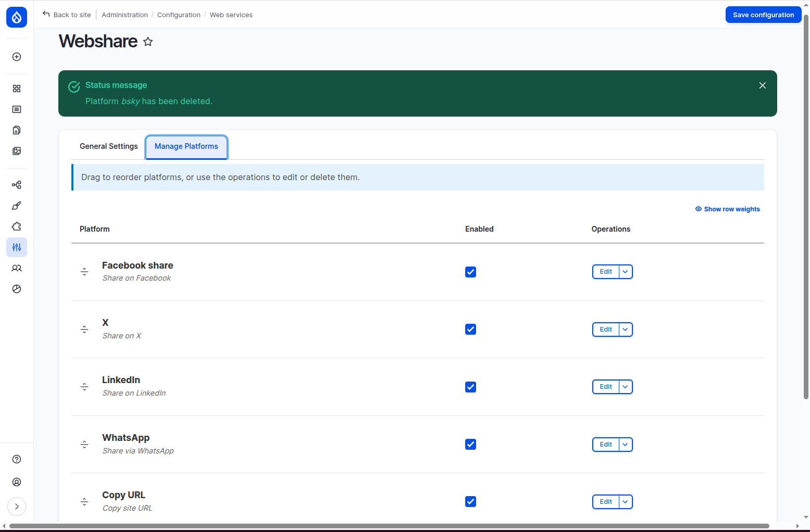Open the Structure sidebar icon

(x=17, y=185)
